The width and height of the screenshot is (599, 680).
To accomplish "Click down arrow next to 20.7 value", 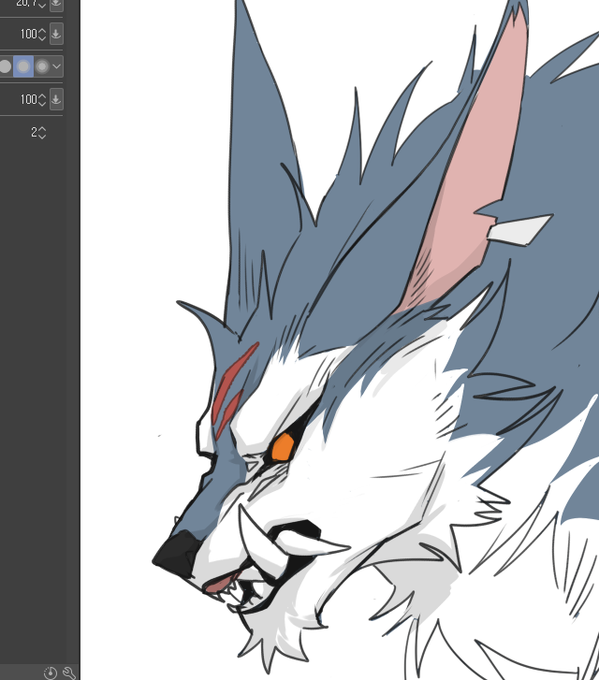I will pos(42,6).
